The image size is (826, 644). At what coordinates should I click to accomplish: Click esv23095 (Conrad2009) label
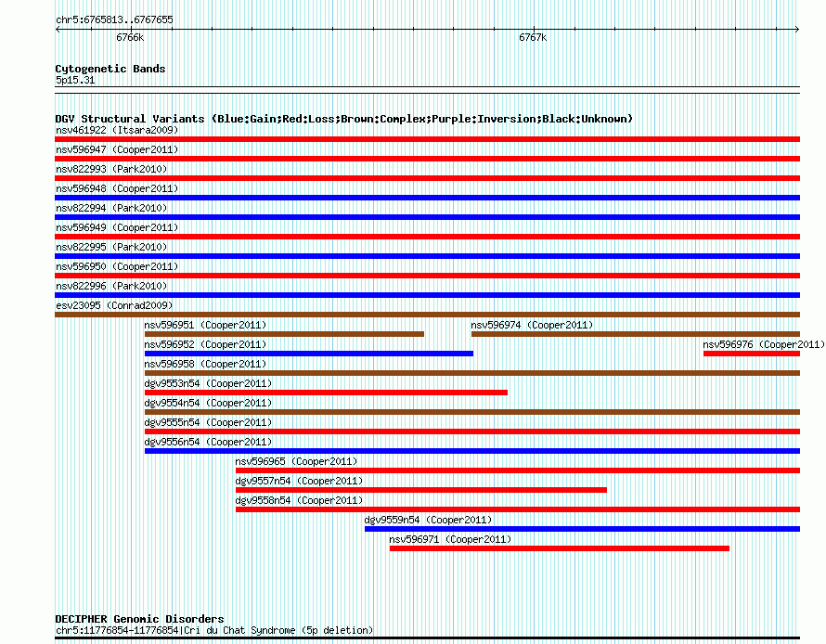click(114, 305)
